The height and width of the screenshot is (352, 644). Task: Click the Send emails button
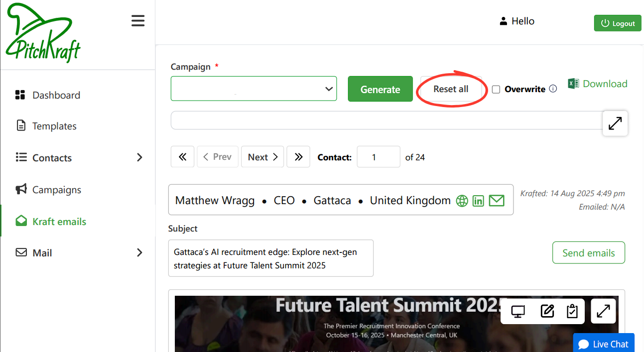(588, 253)
